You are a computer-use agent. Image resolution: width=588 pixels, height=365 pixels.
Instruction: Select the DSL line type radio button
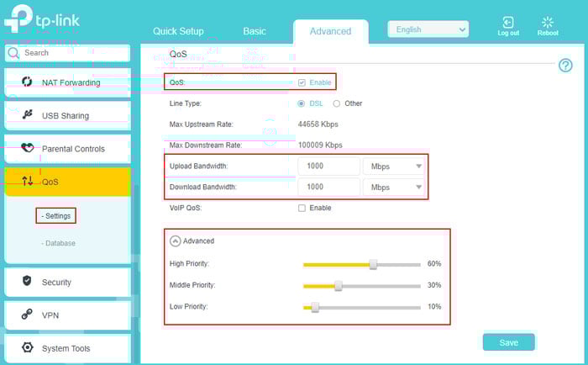(301, 103)
